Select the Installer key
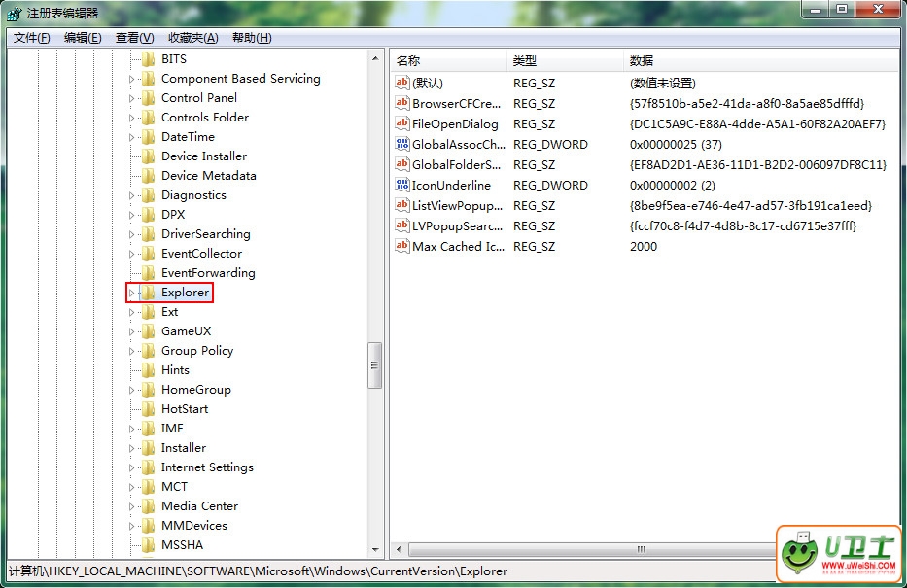 [x=184, y=447]
